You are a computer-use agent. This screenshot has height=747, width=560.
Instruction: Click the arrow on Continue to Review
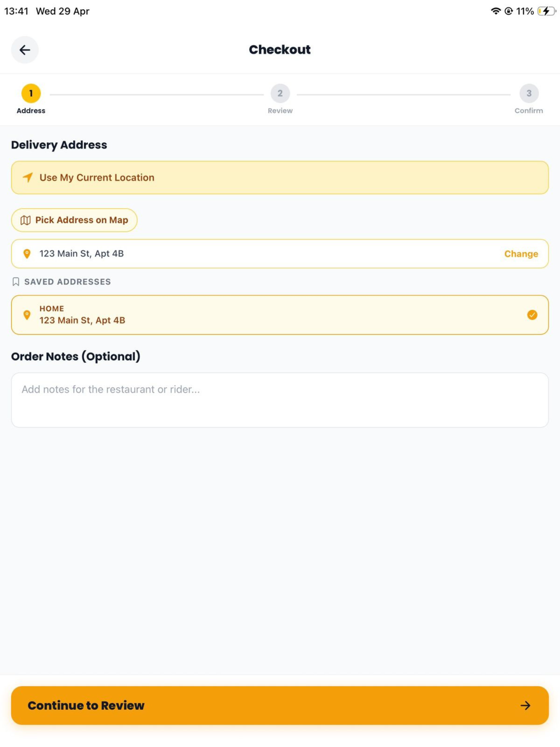[525, 705]
